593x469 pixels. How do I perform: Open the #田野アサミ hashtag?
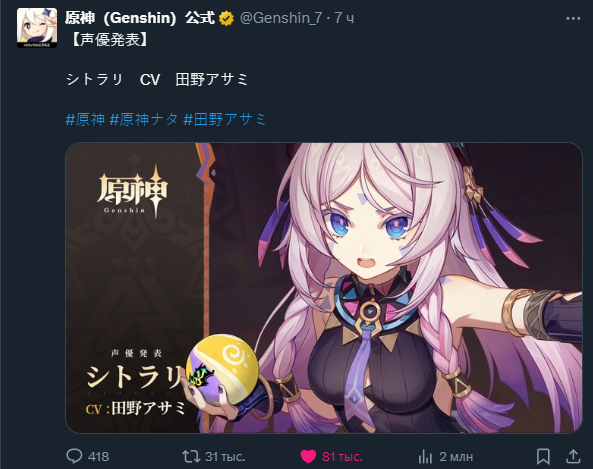[225, 119]
